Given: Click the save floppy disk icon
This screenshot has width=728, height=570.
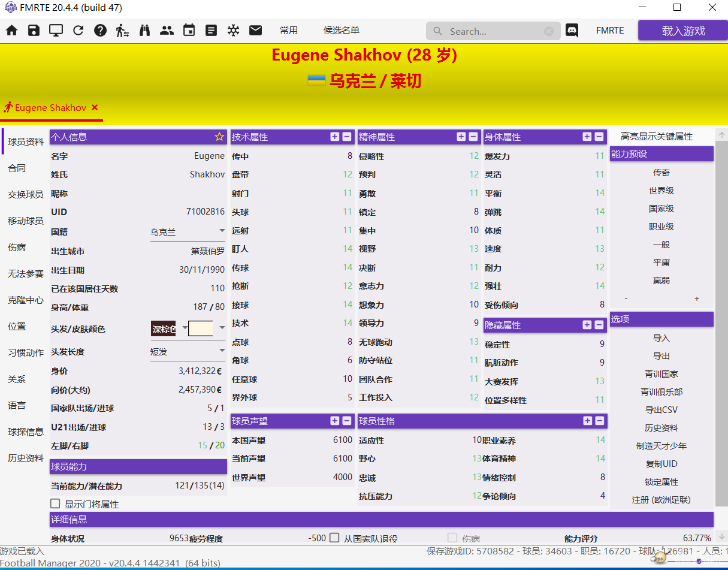Looking at the screenshot, I should [x=34, y=31].
